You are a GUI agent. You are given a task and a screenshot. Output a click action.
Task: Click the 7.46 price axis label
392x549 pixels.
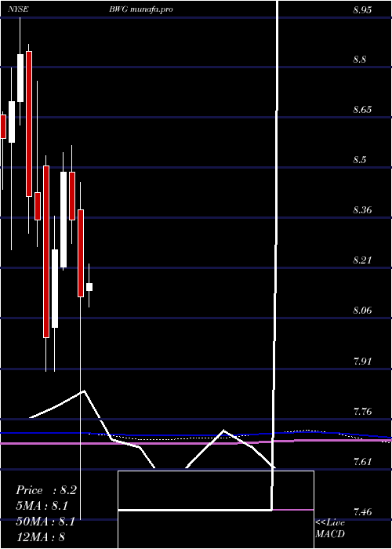[x=362, y=511]
